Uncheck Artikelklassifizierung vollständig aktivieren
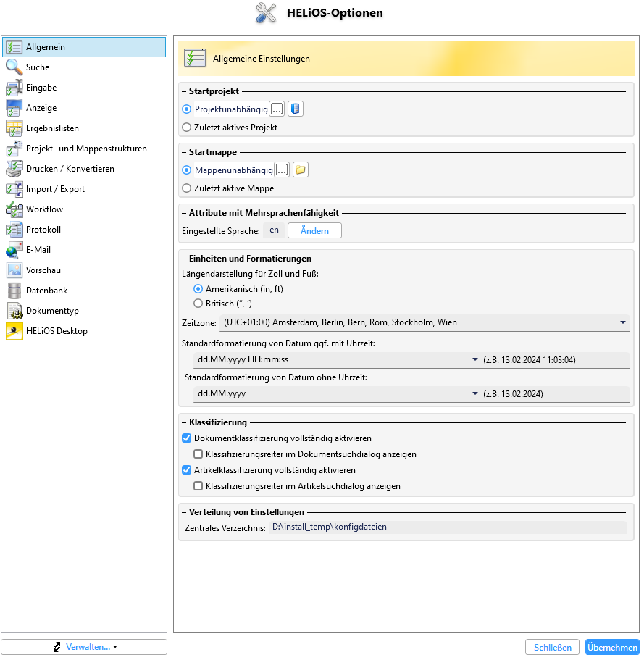This screenshot has height=660, width=644. pyautogui.click(x=186, y=469)
